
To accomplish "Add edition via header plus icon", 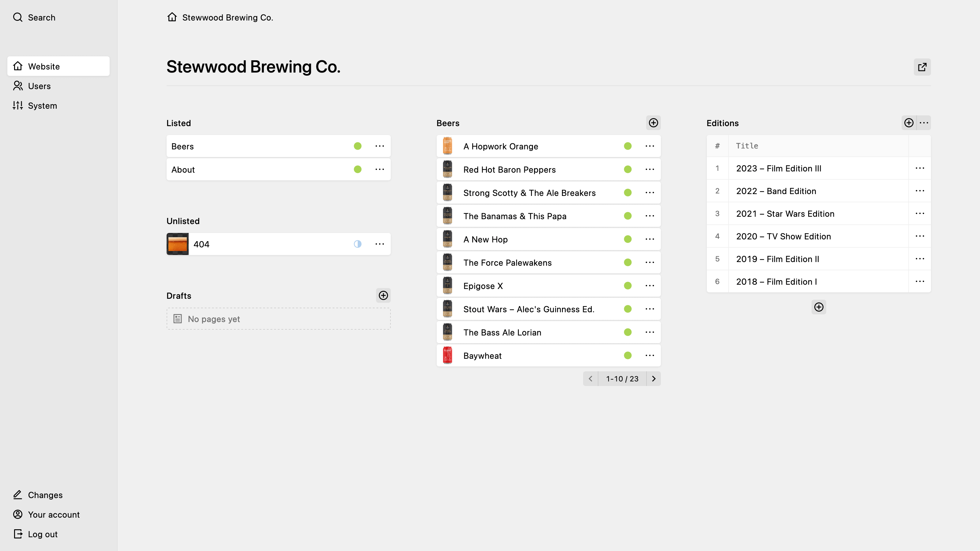I will pyautogui.click(x=909, y=123).
